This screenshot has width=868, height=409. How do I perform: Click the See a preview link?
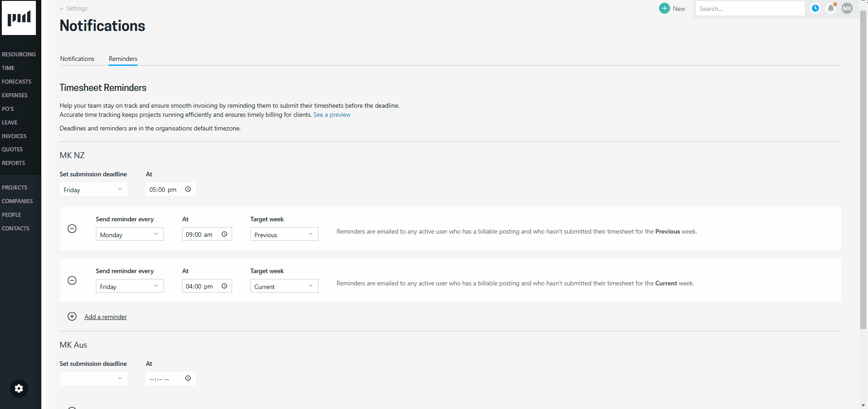coord(332,115)
